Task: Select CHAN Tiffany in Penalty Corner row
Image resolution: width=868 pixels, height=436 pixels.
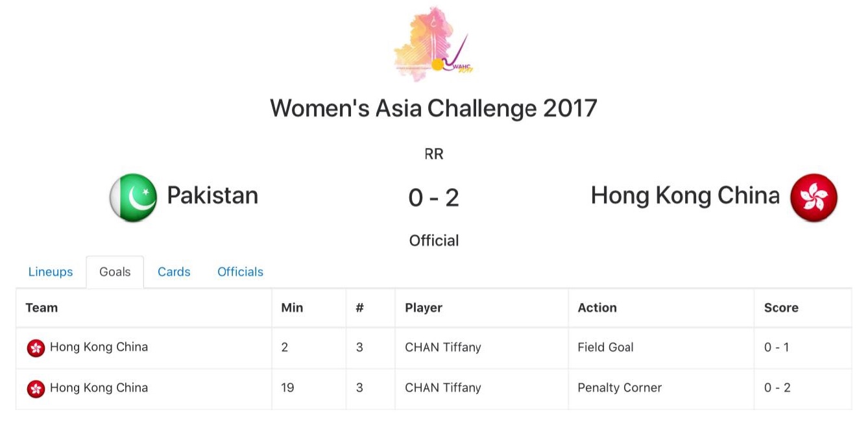Action: point(443,388)
